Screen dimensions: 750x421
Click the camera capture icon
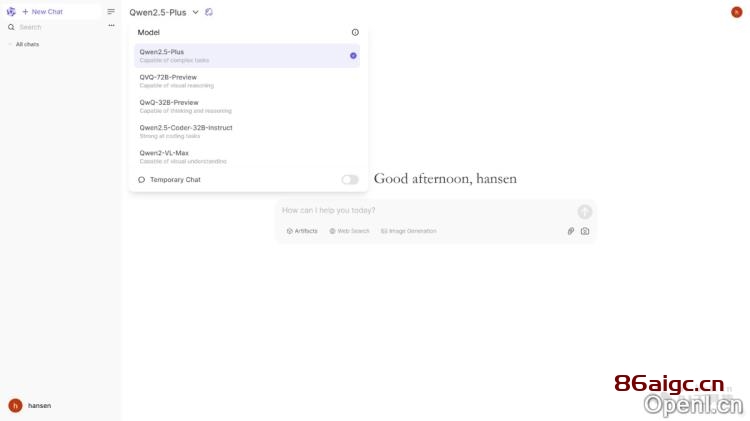(585, 231)
